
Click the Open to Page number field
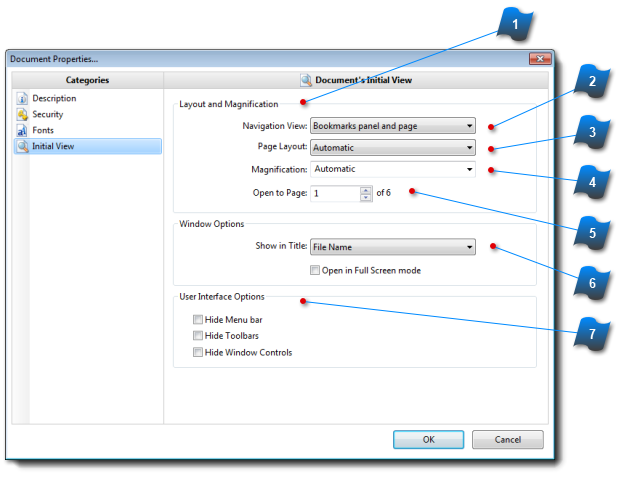pos(336,194)
